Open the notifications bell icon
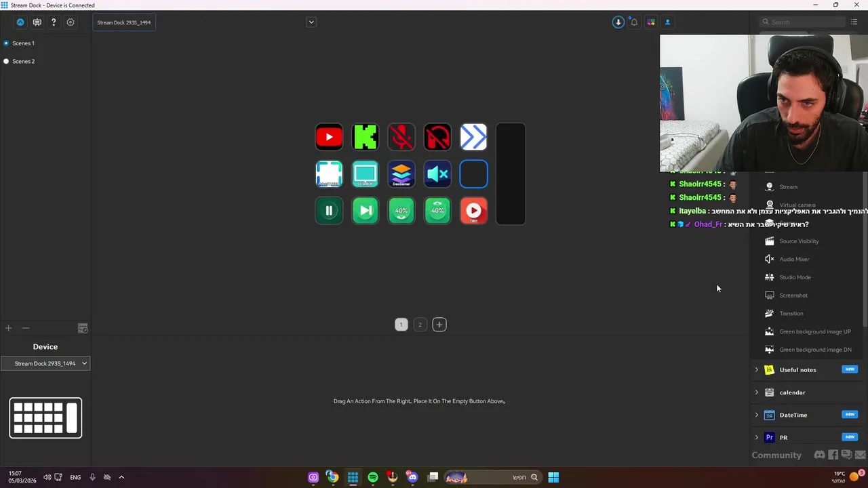868x488 pixels. (634, 22)
